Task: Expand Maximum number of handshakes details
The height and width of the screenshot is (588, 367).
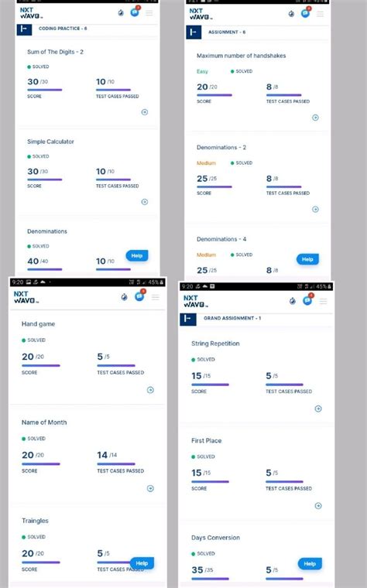Action: [315, 118]
